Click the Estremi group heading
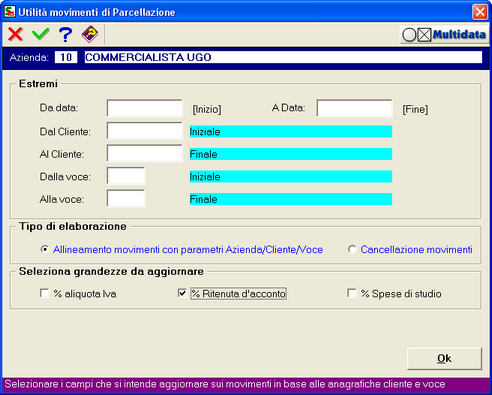 pos(38,83)
